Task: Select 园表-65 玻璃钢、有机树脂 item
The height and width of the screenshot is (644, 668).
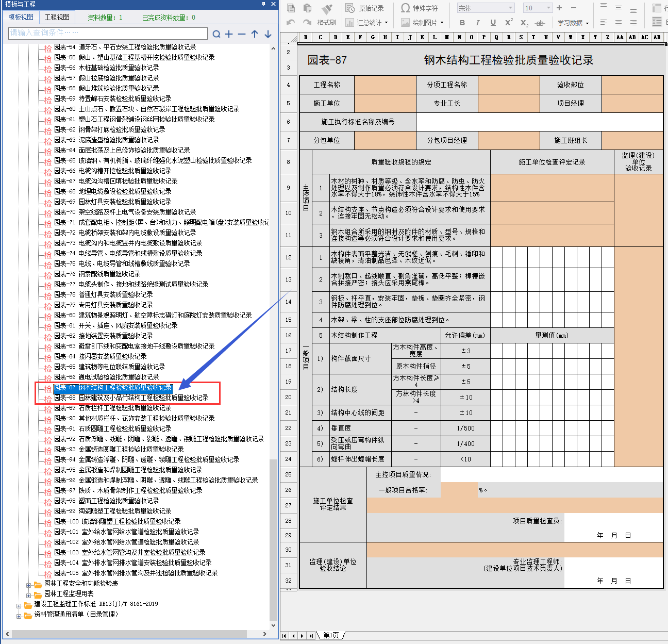Action: point(153,160)
